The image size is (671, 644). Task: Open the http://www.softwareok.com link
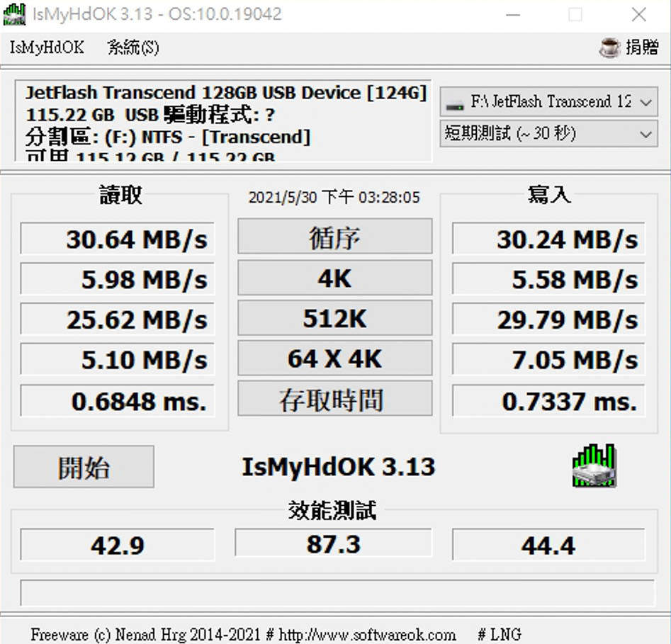[367, 634]
